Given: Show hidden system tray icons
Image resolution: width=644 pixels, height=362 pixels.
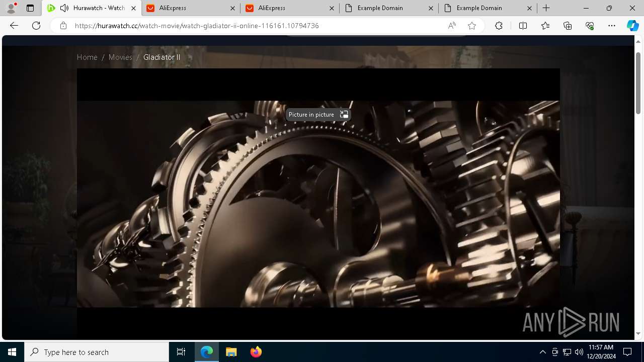Looking at the screenshot, I should click(x=542, y=352).
